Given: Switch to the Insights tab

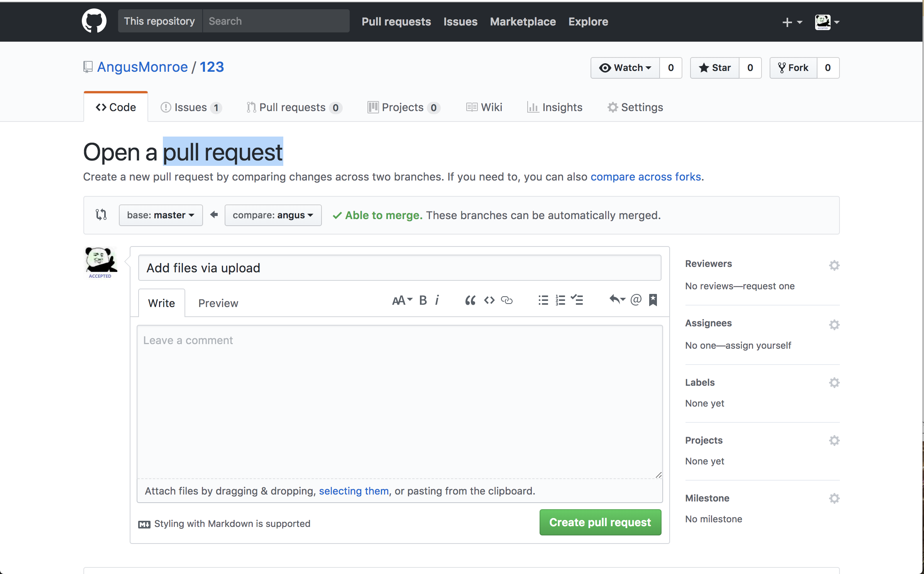Looking at the screenshot, I should pos(555,107).
